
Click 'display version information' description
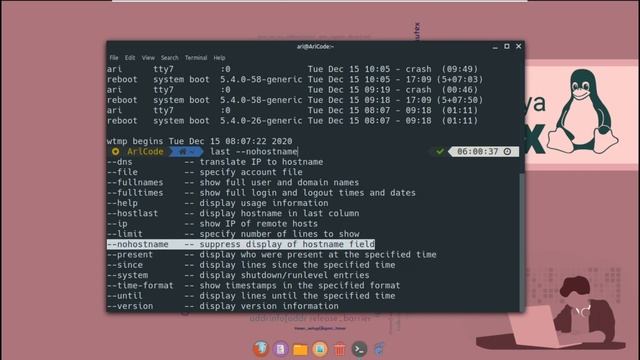(x=269, y=306)
